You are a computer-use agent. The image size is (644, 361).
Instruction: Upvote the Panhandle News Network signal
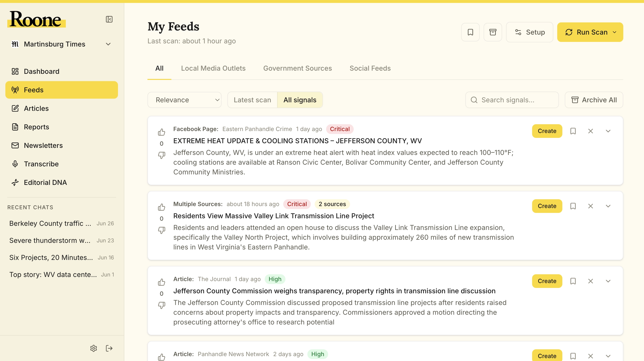pyautogui.click(x=162, y=357)
